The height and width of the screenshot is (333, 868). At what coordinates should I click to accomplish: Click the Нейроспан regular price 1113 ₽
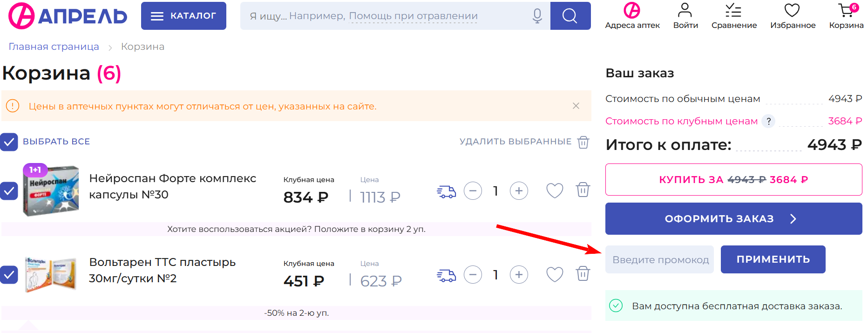[x=380, y=197]
